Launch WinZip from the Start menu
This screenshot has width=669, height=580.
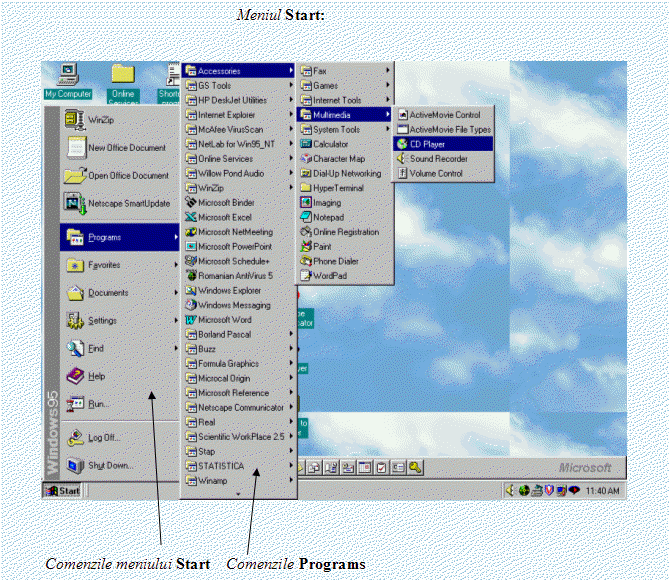119,120
